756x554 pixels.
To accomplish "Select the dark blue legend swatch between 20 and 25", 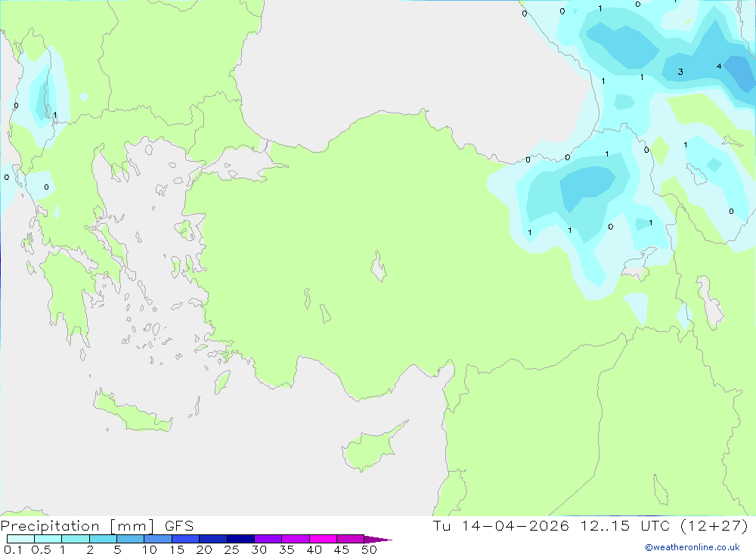I will point(213,539).
